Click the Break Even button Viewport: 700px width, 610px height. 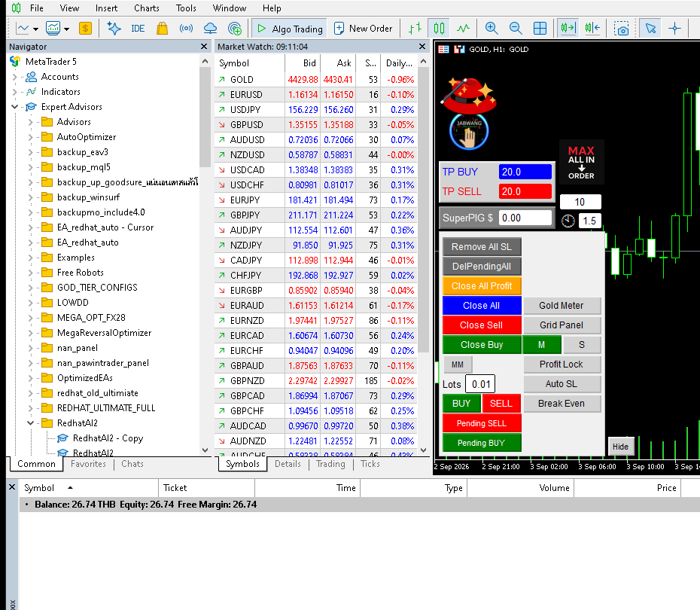(562, 403)
